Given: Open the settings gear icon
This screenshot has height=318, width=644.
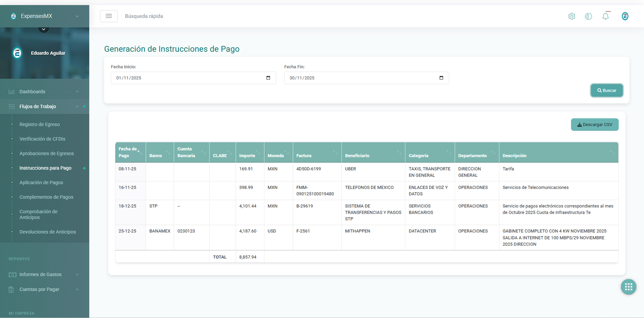Looking at the screenshot, I should pos(571,16).
